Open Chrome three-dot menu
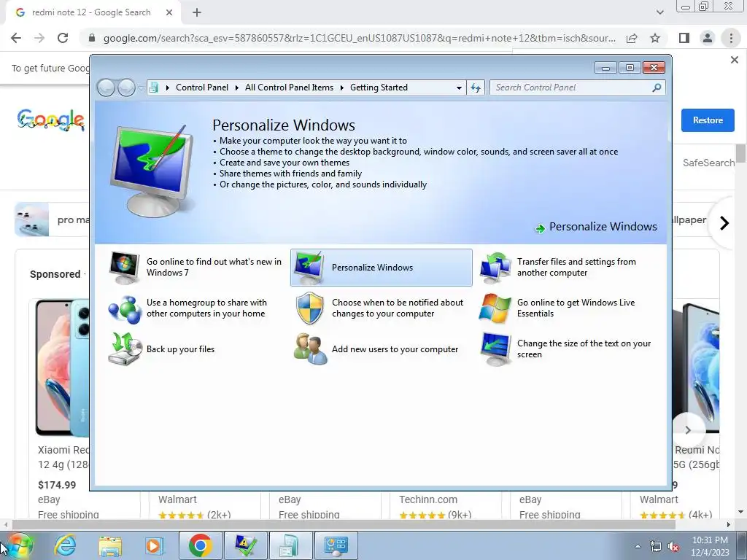747x560 pixels. tap(731, 38)
